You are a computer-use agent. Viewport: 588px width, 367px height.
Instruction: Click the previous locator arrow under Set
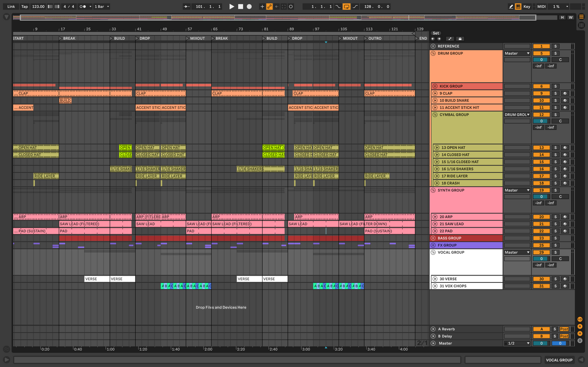tap(433, 39)
